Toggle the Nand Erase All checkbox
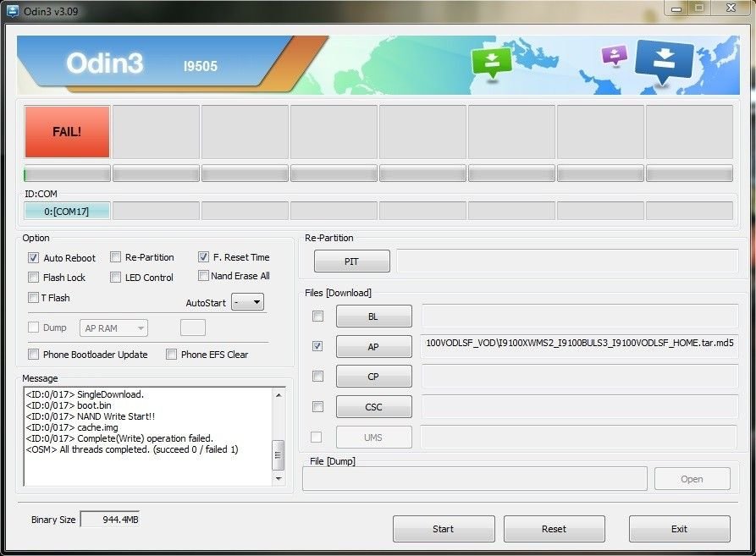 click(x=203, y=276)
